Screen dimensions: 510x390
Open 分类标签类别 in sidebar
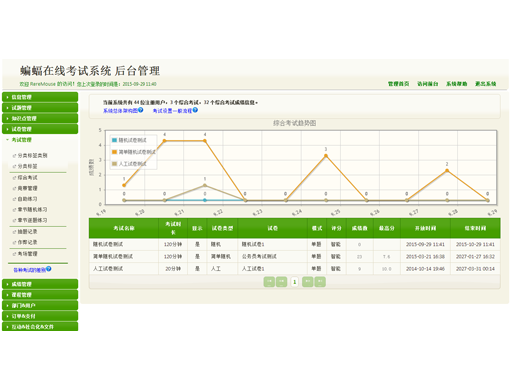(x=32, y=155)
